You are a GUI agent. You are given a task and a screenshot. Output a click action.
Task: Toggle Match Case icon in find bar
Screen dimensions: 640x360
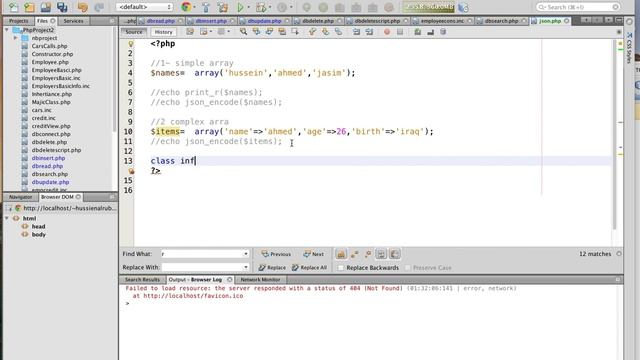point(341,254)
